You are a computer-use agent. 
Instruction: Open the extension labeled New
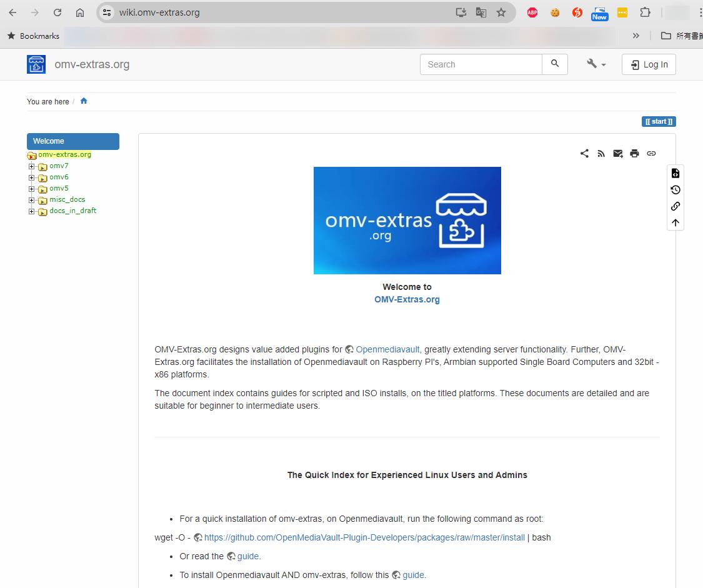599,14
